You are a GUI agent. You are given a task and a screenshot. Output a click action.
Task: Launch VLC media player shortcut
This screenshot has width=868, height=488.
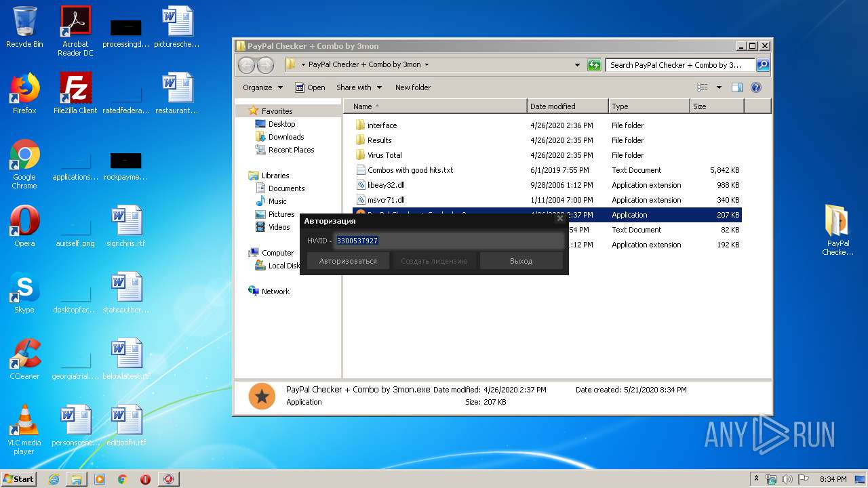24,430
